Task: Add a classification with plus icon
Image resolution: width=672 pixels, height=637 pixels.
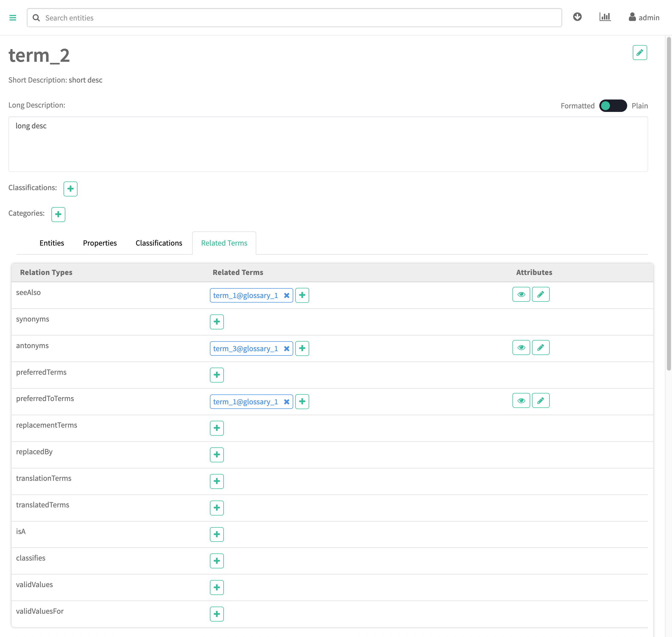Action: pos(70,189)
